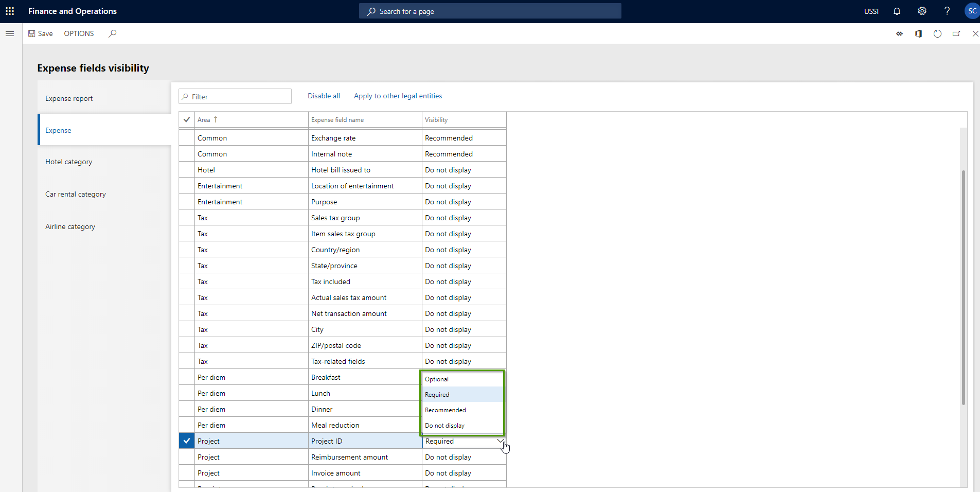This screenshot has width=980, height=492.
Task: Type in the Filter field above the grid
Action: (235, 96)
